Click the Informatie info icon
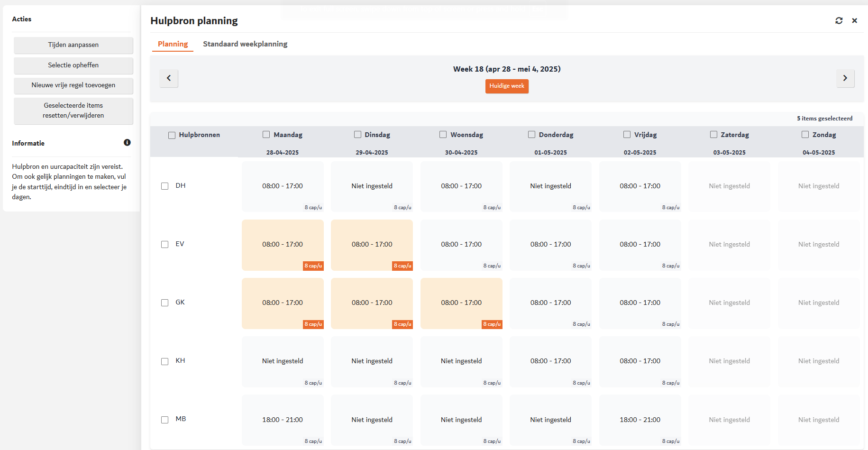 tap(127, 143)
